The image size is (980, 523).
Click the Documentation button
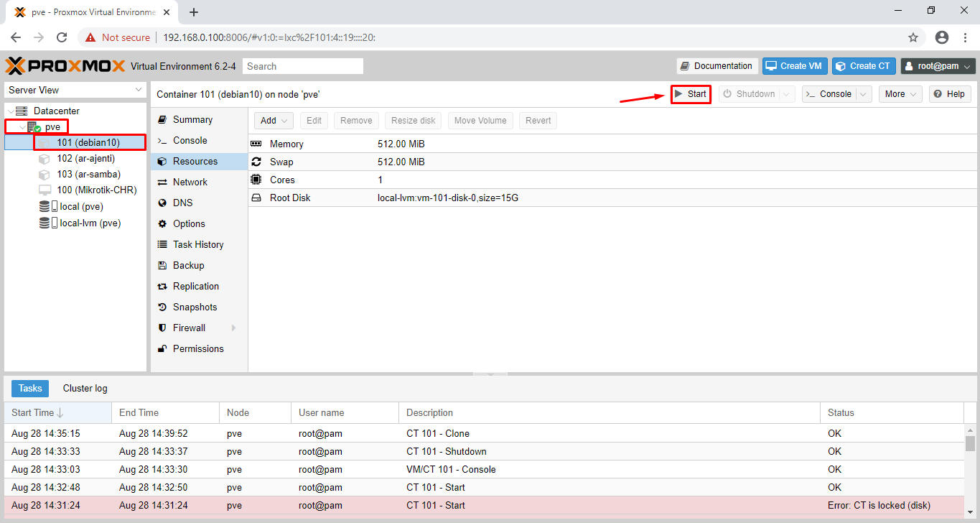[x=717, y=66]
